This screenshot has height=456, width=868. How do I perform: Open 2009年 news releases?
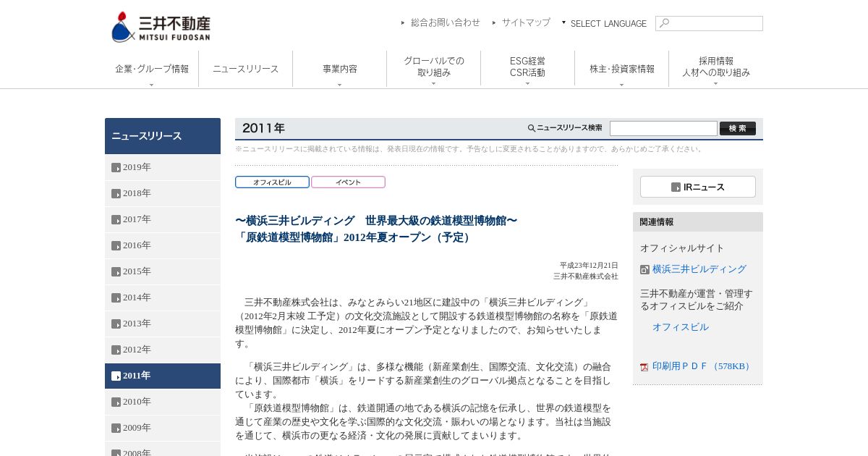coord(163,428)
